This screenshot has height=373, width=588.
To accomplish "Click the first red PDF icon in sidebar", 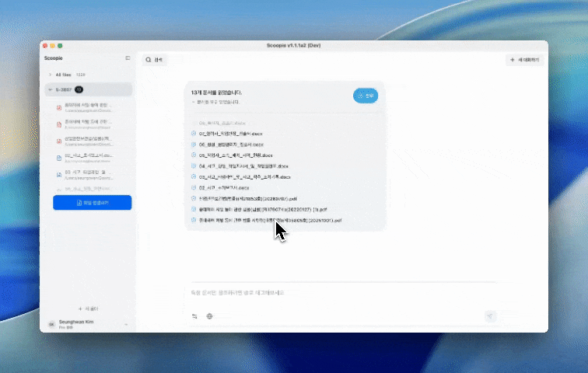I will click(x=59, y=108).
